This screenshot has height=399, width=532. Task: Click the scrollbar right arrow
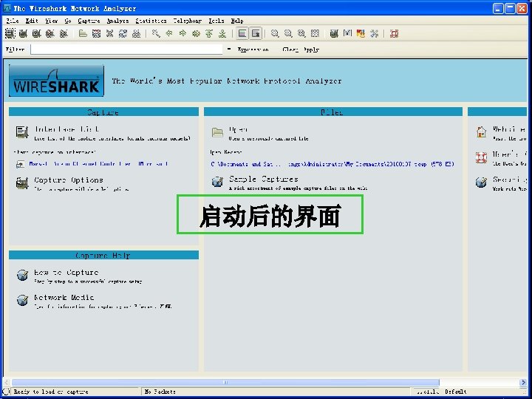[x=523, y=383]
